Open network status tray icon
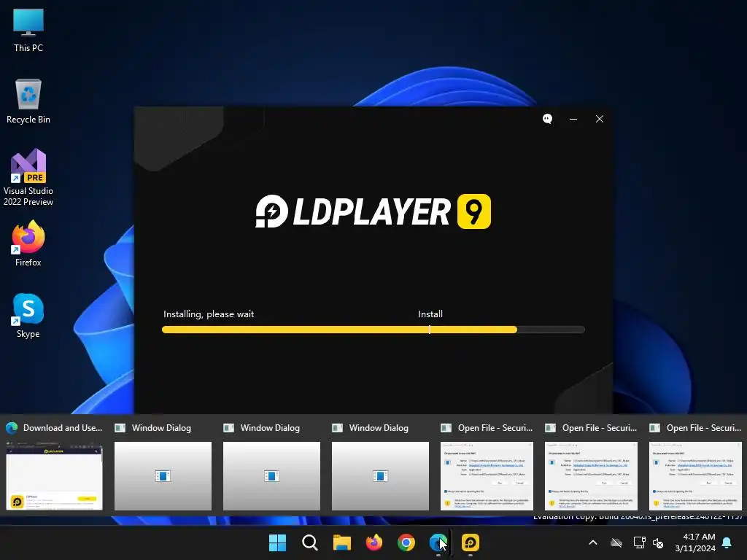The height and width of the screenshot is (560, 747). click(639, 542)
